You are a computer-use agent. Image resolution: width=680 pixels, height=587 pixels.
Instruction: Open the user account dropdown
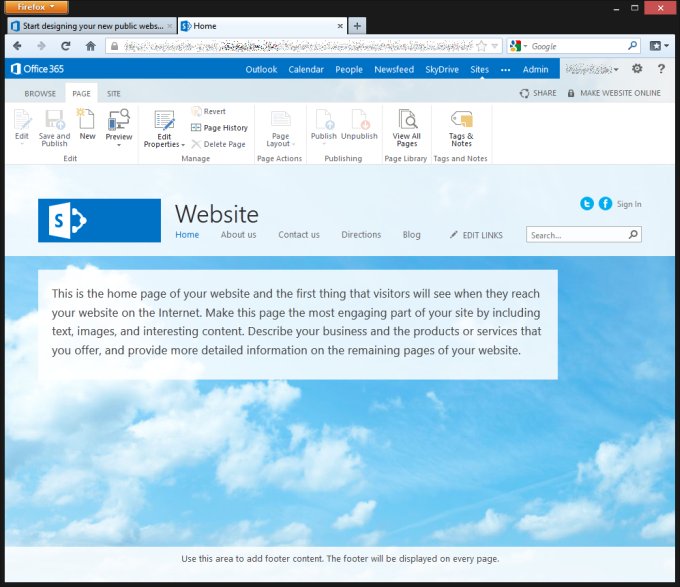click(x=592, y=69)
